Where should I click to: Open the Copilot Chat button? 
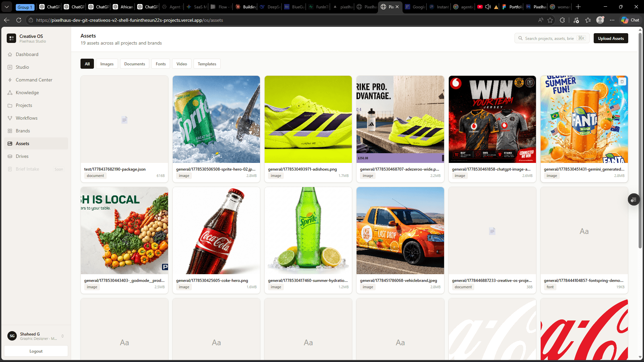pyautogui.click(x=630, y=20)
